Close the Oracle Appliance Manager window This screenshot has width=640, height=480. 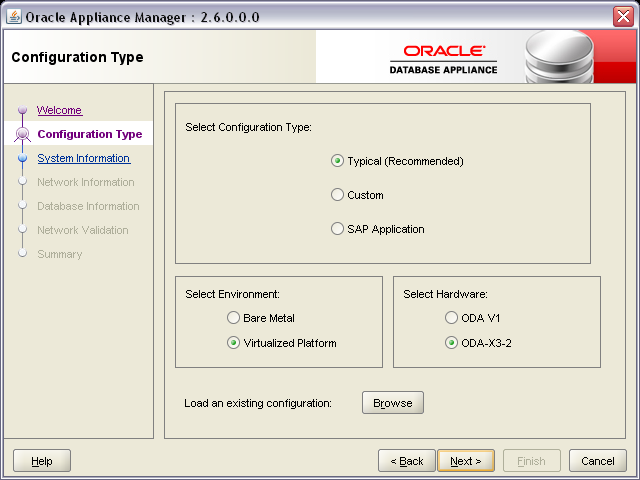(623, 17)
